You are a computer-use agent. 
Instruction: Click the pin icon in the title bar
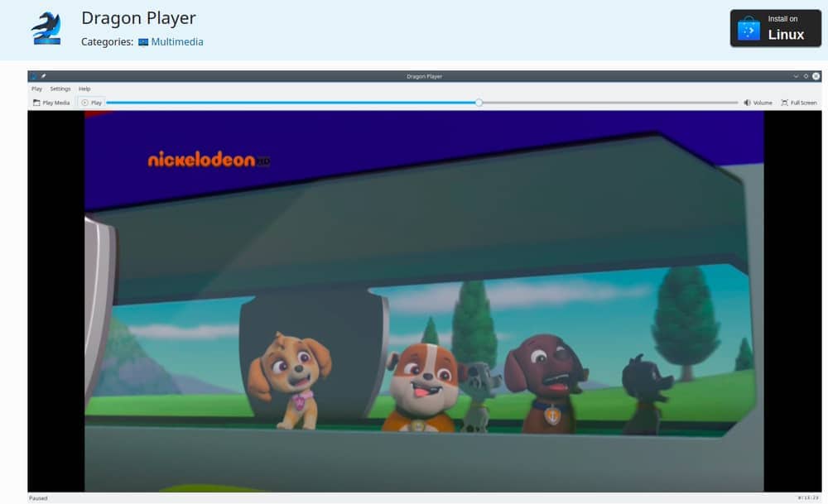coord(43,76)
